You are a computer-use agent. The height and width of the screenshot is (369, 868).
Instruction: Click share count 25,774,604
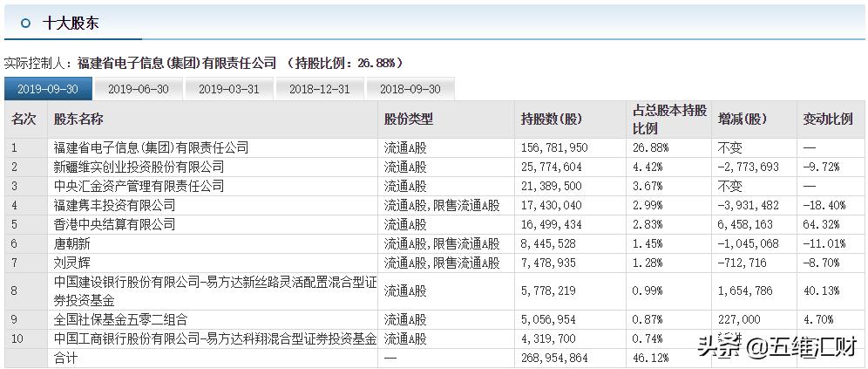point(552,167)
